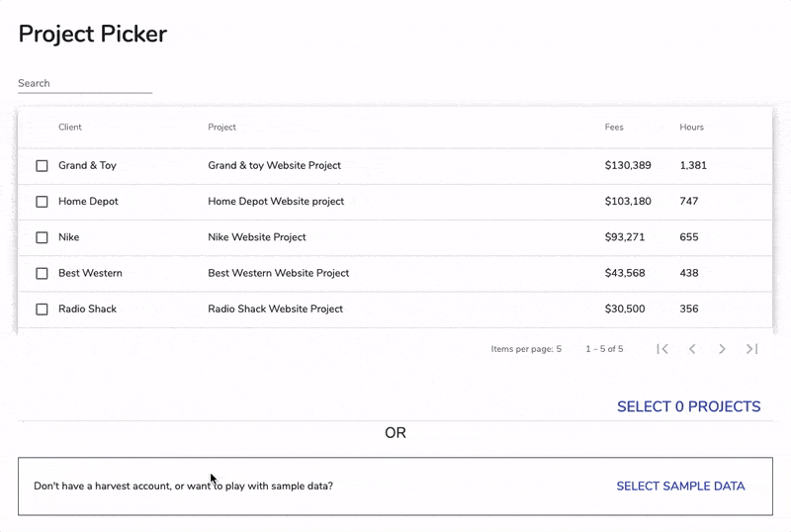This screenshot has width=791, height=532.
Task: Toggle the Radio Shack checkbox
Action: (x=42, y=310)
